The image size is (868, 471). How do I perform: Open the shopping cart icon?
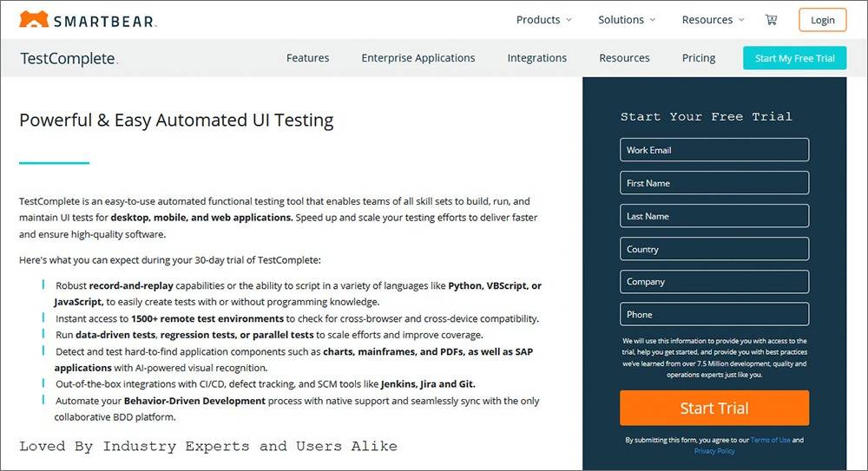(771, 20)
